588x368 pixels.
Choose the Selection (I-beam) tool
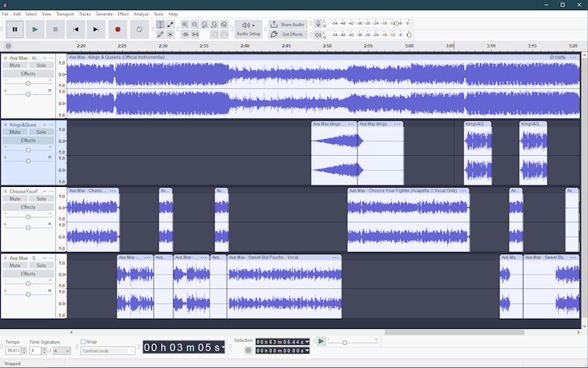160,25
